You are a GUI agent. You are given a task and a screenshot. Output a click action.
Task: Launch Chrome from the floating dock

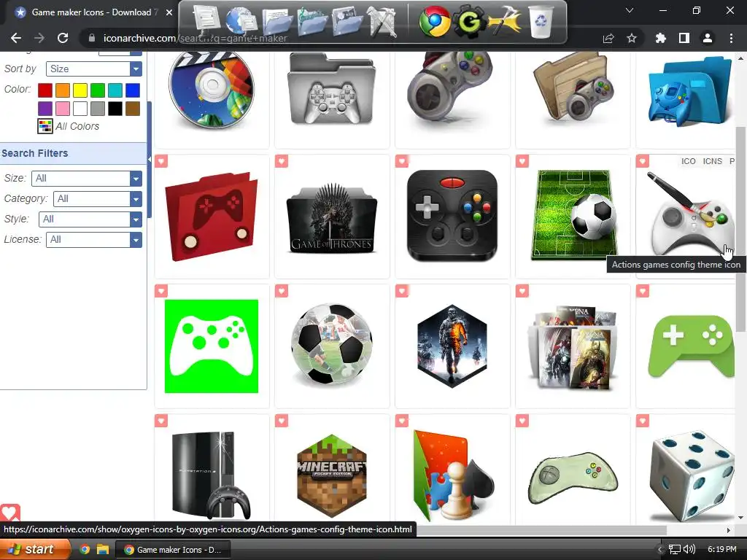click(434, 21)
